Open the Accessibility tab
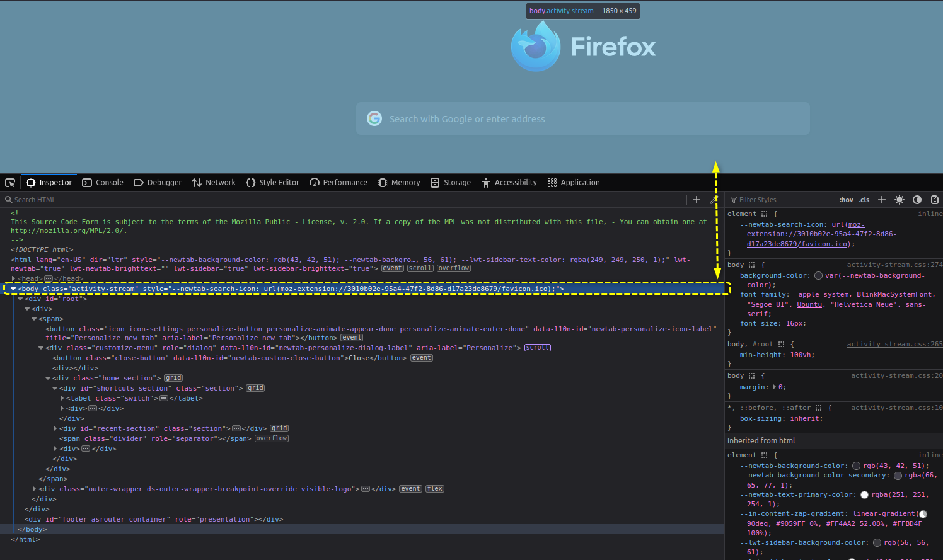The height and width of the screenshot is (560, 943). 509,183
